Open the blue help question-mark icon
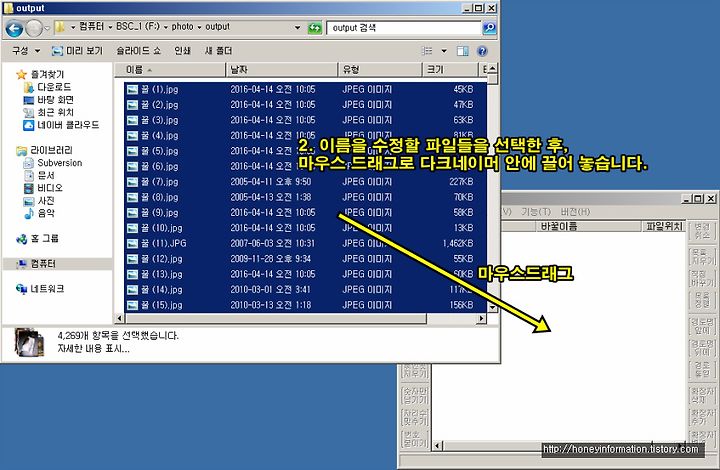This screenshot has width=720, height=470. tap(482, 51)
